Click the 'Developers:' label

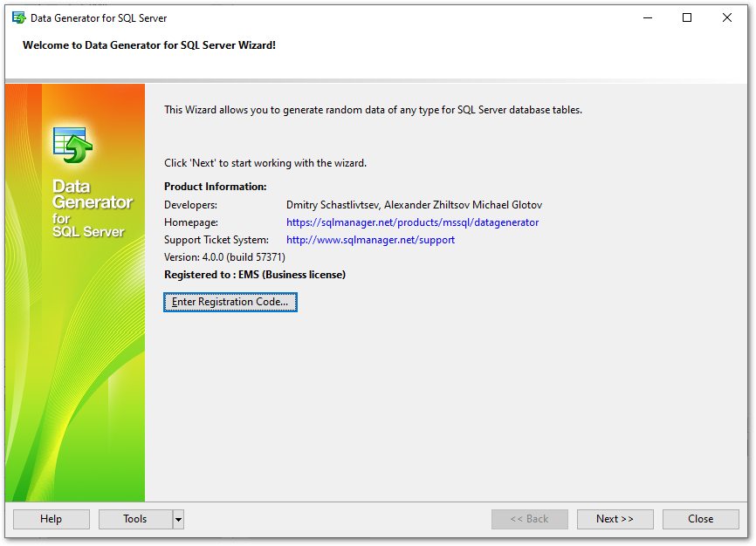[190, 205]
